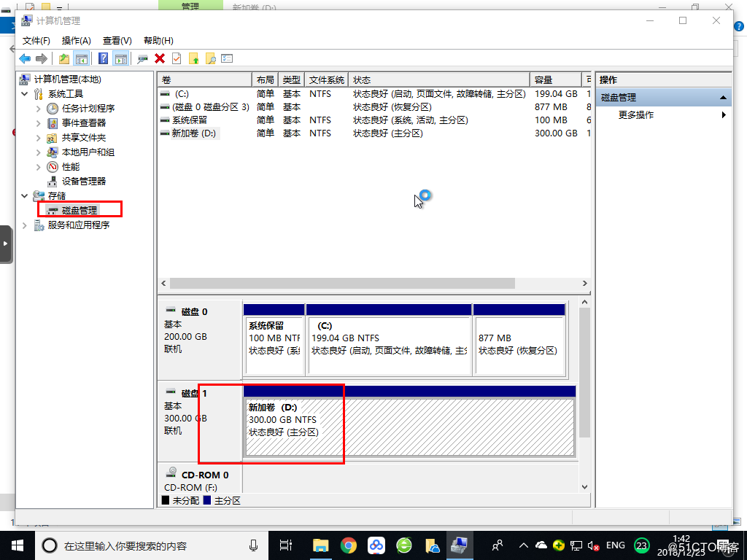The height and width of the screenshot is (560, 747).
Task: Open Chrome from the taskbar
Action: pyautogui.click(x=348, y=545)
